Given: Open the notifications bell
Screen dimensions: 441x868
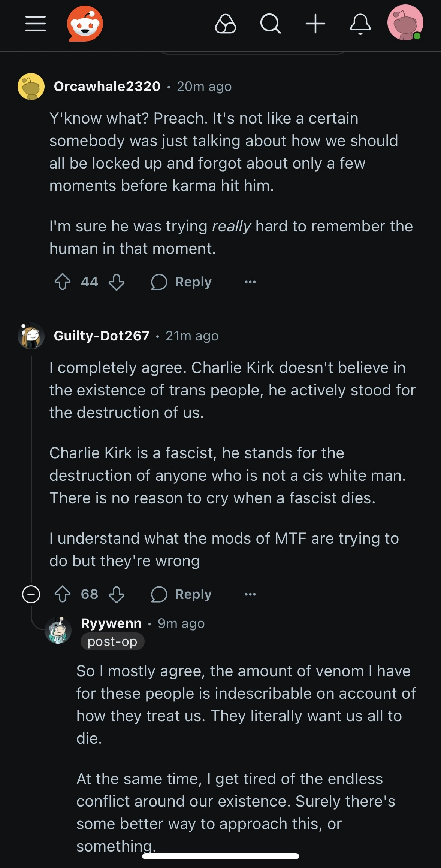Looking at the screenshot, I should tap(360, 24).
